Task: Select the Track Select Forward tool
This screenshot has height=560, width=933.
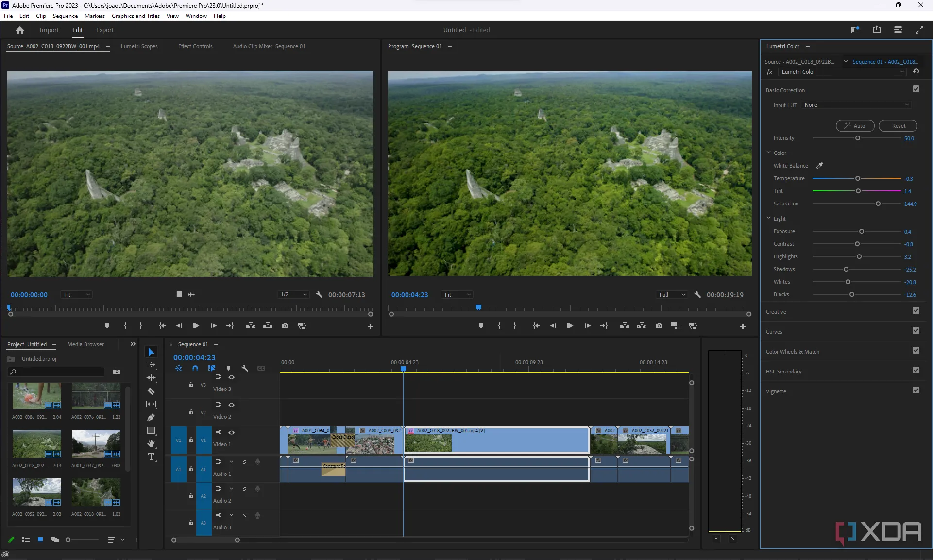Action: point(151,365)
